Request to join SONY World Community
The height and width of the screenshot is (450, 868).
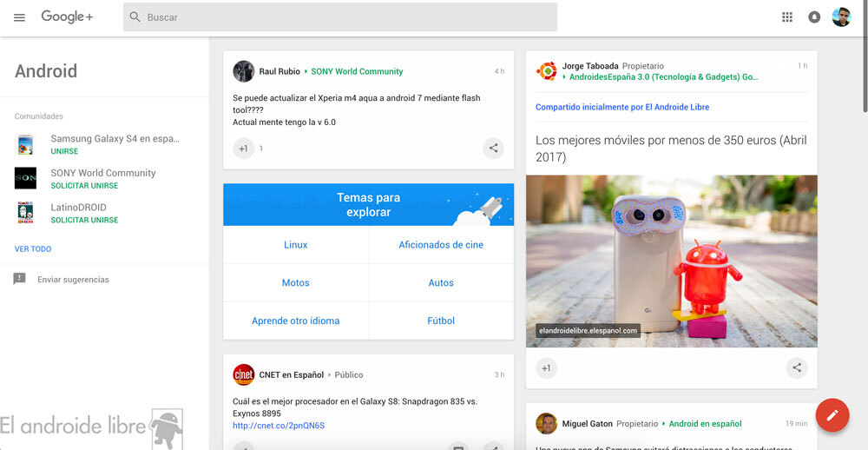84,186
